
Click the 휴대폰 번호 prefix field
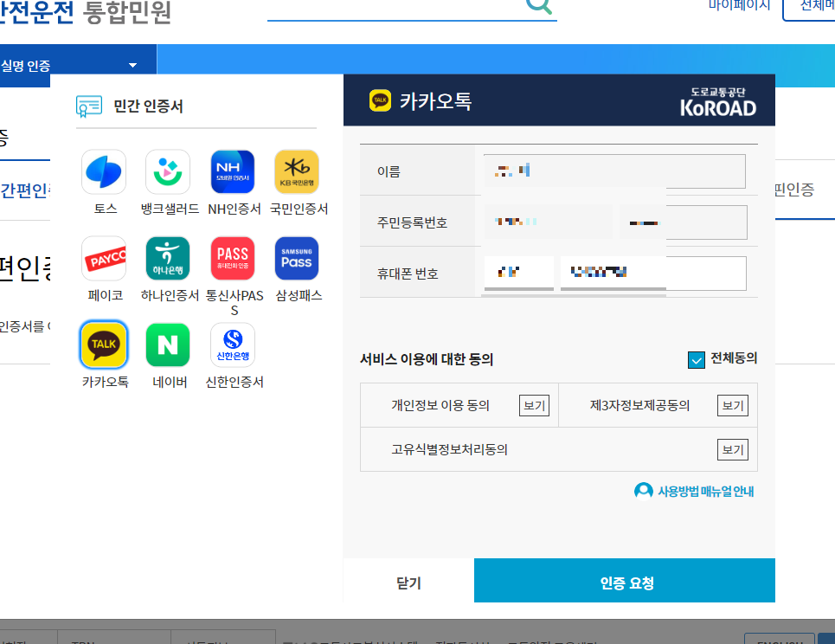(519, 274)
